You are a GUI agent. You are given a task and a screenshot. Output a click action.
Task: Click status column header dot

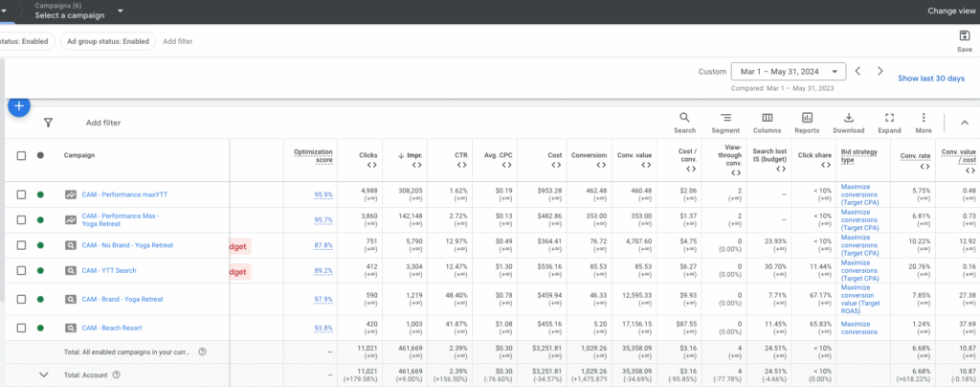pos(40,156)
